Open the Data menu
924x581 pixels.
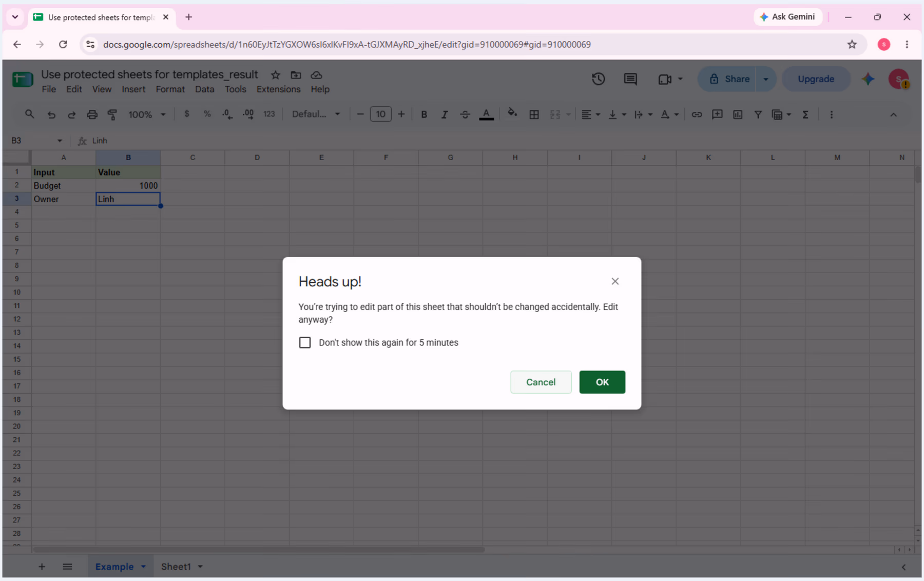pos(204,89)
